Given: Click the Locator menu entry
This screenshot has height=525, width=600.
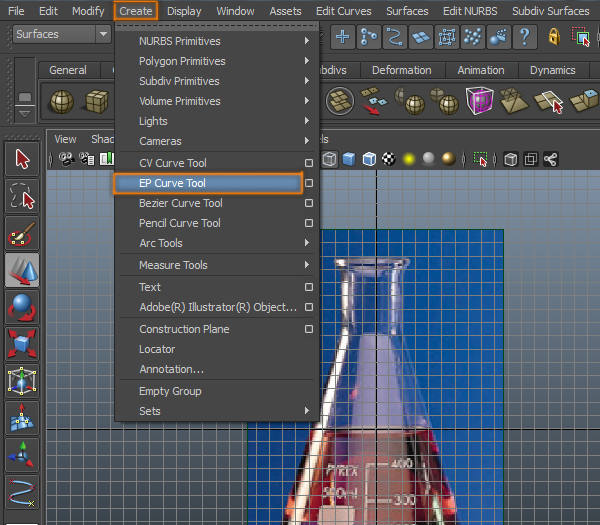Looking at the screenshot, I should coord(157,349).
